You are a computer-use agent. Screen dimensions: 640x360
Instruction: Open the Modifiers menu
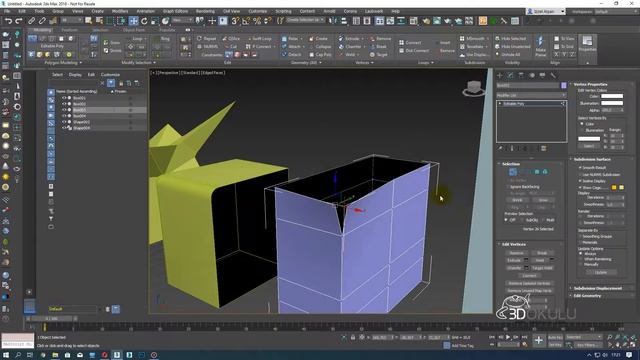[x=120, y=11]
